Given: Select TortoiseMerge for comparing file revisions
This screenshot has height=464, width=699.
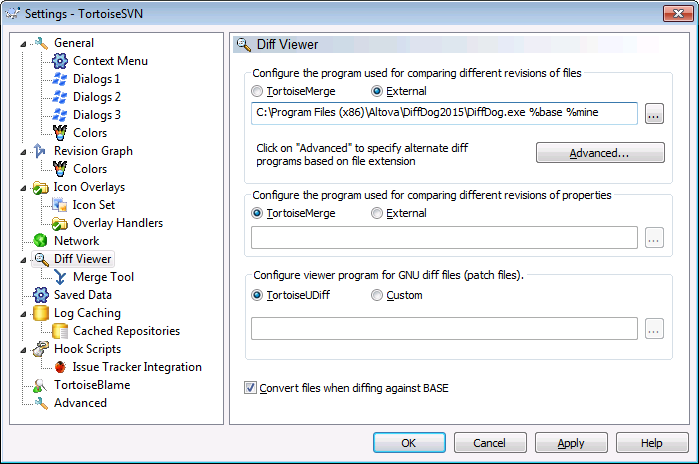Looking at the screenshot, I should pos(258,91).
